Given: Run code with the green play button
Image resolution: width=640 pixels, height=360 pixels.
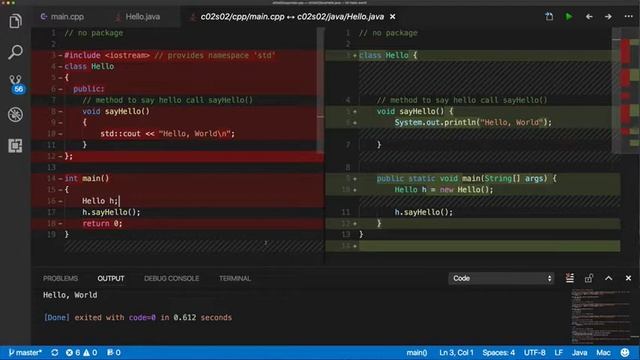Looking at the screenshot, I should [x=569, y=17].
